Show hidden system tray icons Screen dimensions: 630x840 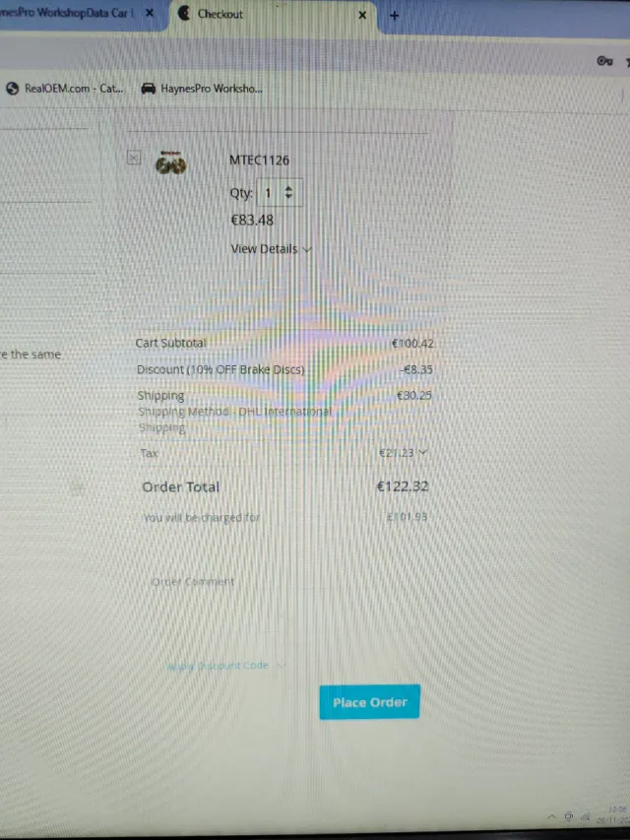click(552, 817)
